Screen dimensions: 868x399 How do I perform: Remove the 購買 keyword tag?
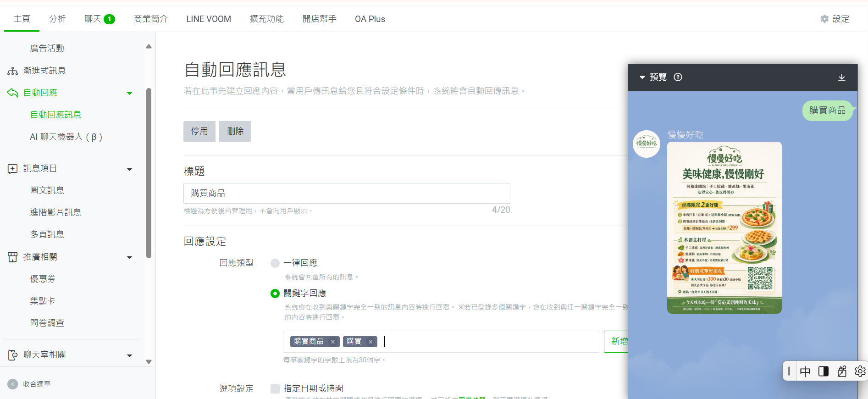(x=370, y=342)
